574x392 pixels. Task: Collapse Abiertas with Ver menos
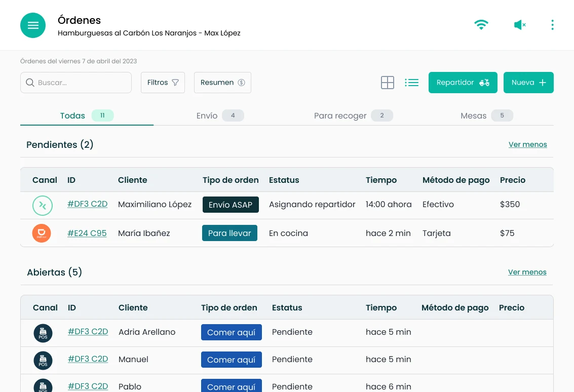tap(527, 272)
